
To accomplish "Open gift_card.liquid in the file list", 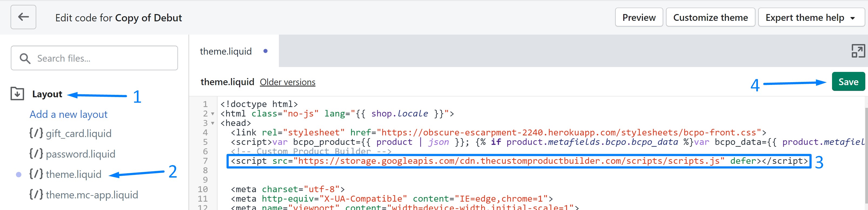I will [78, 134].
